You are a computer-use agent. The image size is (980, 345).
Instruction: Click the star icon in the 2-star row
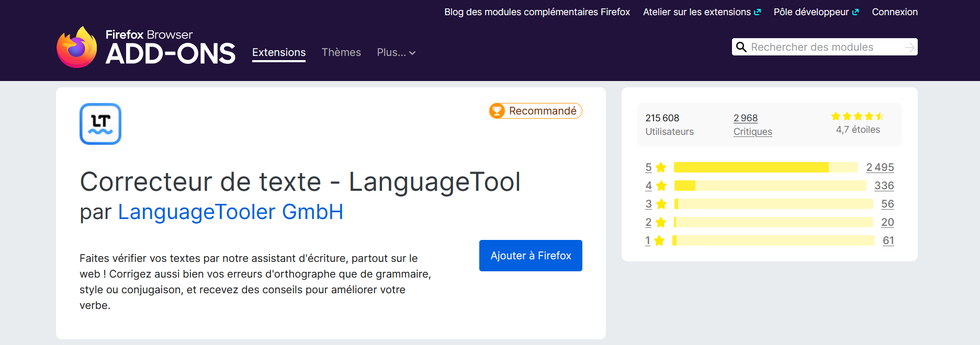pyautogui.click(x=661, y=222)
